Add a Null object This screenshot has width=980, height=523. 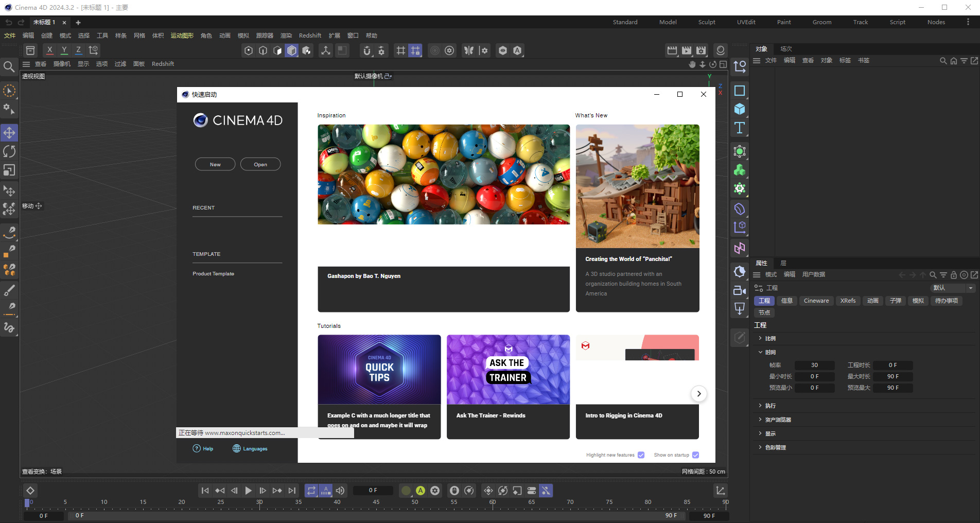click(740, 67)
